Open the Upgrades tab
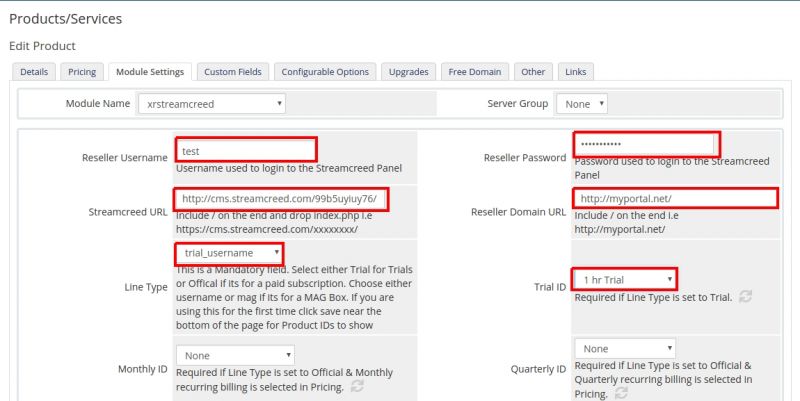 pyautogui.click(x=408, y=72)
